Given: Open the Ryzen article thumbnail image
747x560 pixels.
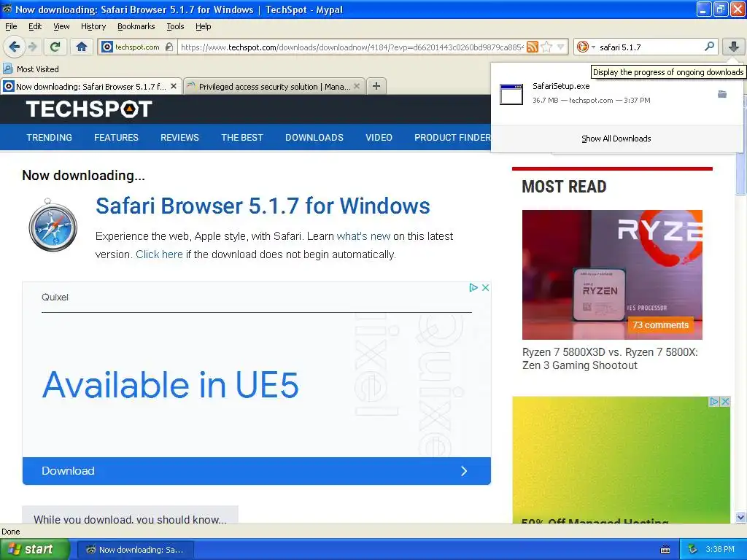Looking at the screenshot, I should 612,275.
